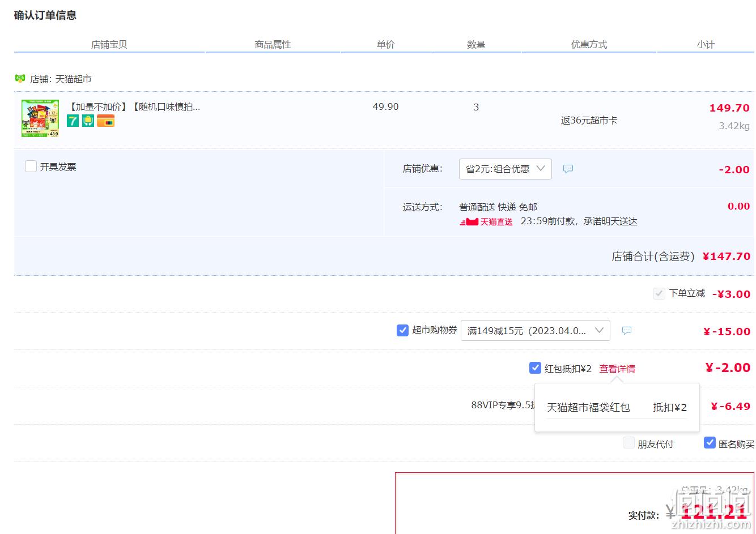This screenshot has width=756, height=534.
Task: Disable the 匿名购买 anonymous purchase checkbox
Action: tap(710, 443)
